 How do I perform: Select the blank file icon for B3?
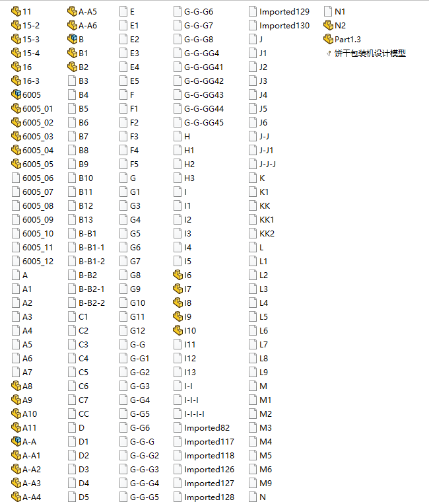72,81
